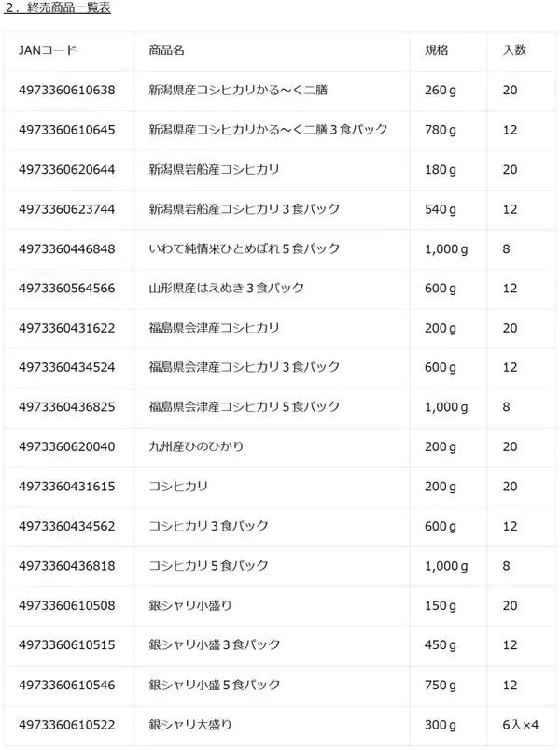Screen dimensions: 560x750
Task: Click JAN code 4973360610638
Action: tap(66, 91)
